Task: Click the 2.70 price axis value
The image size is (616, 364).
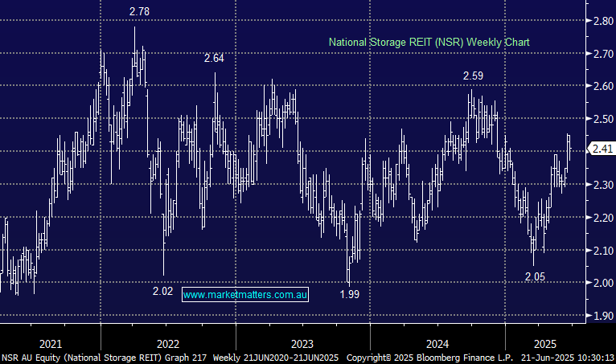Action: coord(603,53)
